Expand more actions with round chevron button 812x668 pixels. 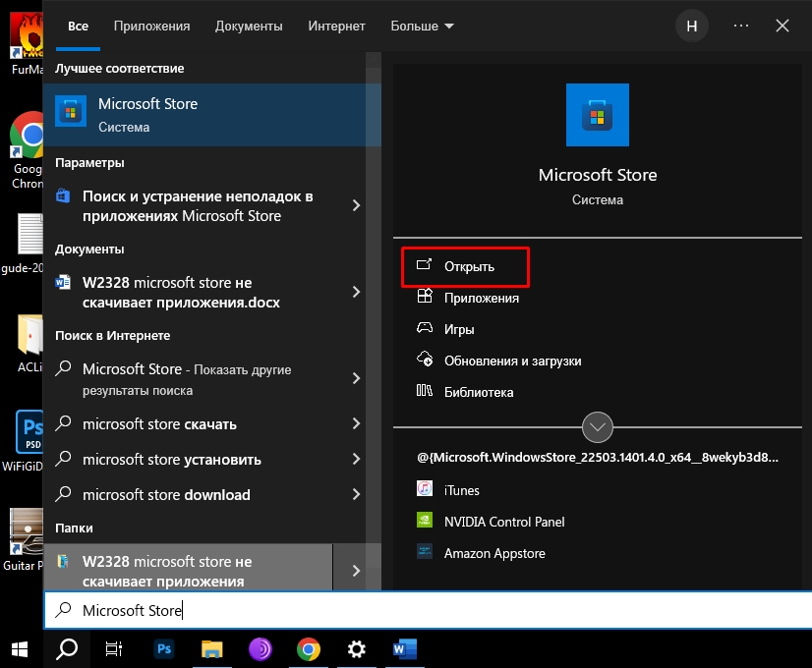597,427
